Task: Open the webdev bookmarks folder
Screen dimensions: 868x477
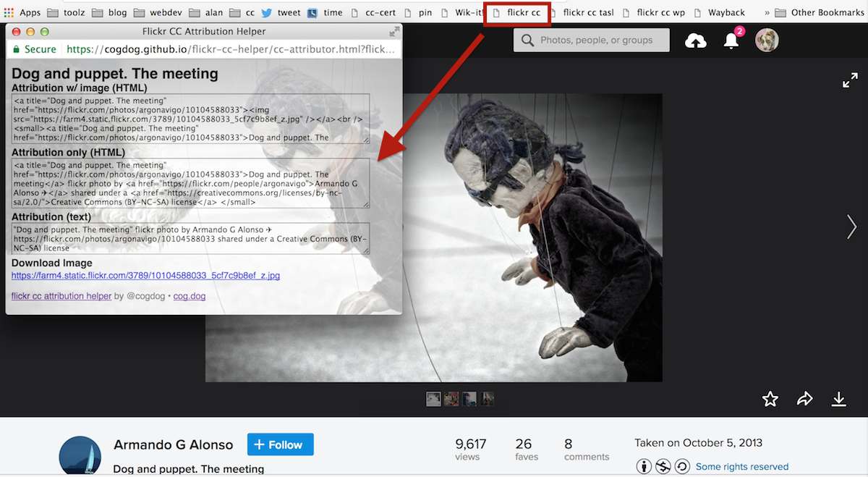Action: point(157,12)
